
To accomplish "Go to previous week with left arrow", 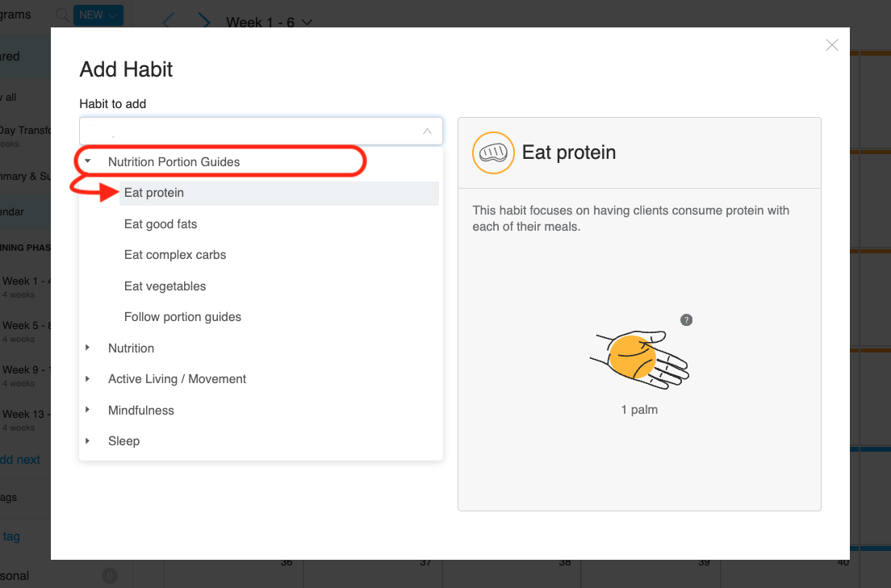I will (x=168, y=22).
